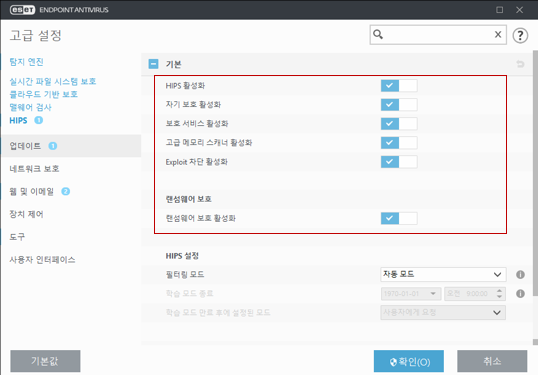Toggle 보호 서비스 활성화 switch

pos(399,124)
